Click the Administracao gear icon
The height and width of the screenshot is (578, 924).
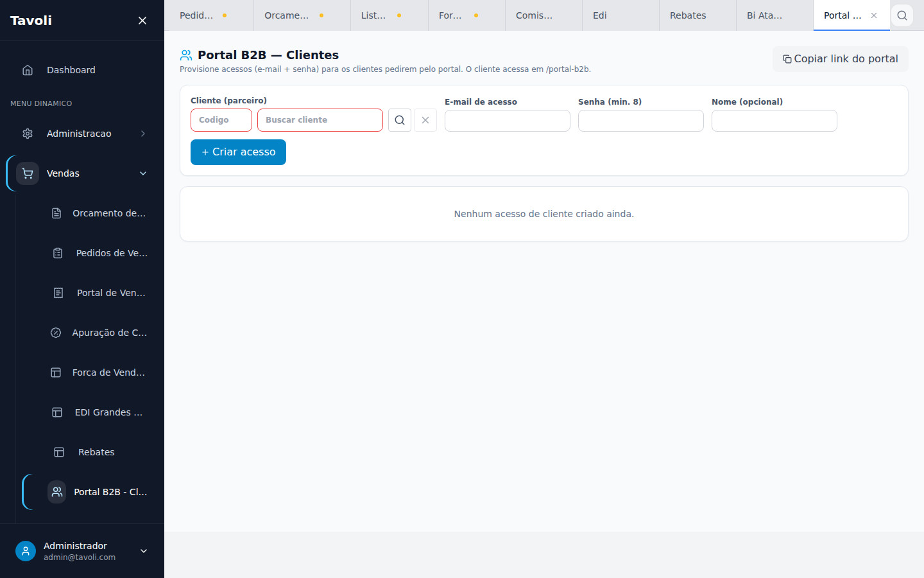tap(28, 134)
